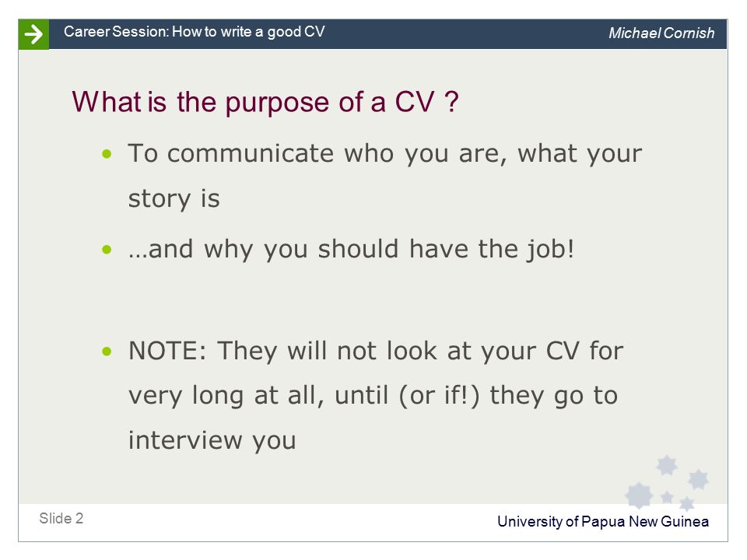Click the smallest star at cluster bottom
Screen dimensions: 747x560
(x=667, y=498)
